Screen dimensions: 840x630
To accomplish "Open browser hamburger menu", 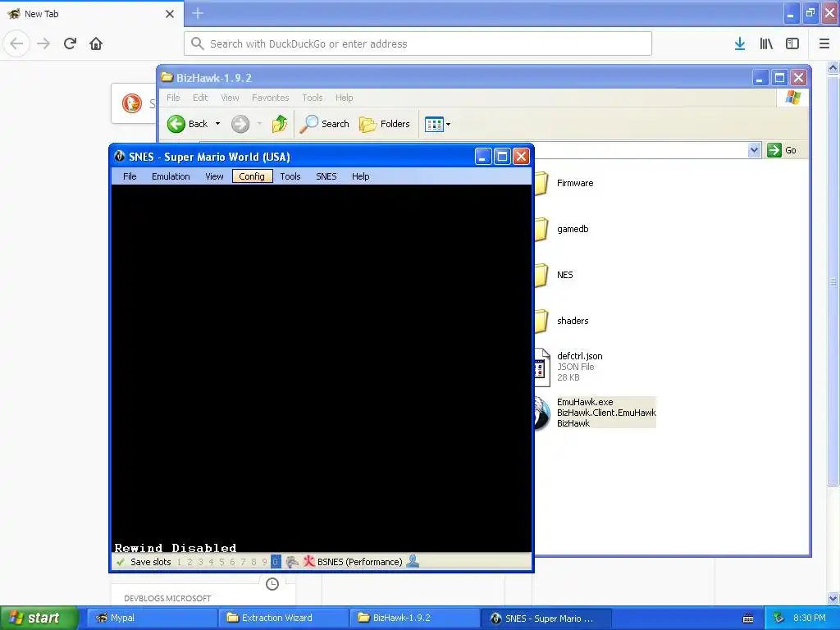I will (824, 43).
